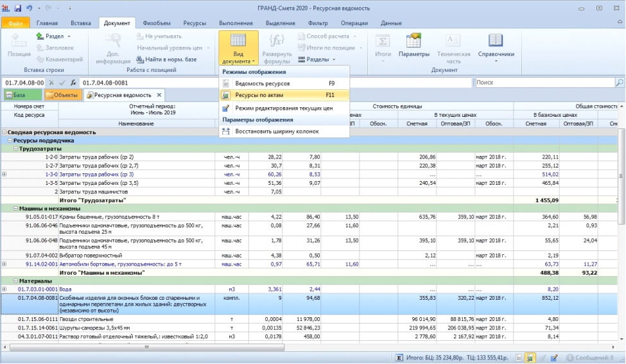Toggle Ресурсы по актам display mode
The width and height of the screenshot is (626, 364).
(284, 95)
